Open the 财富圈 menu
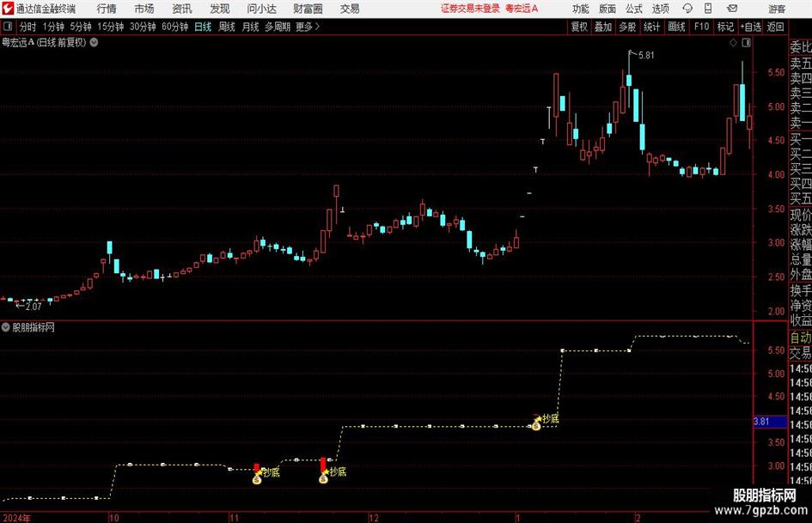This screenshot has height=523, width=812. point(308,9)
